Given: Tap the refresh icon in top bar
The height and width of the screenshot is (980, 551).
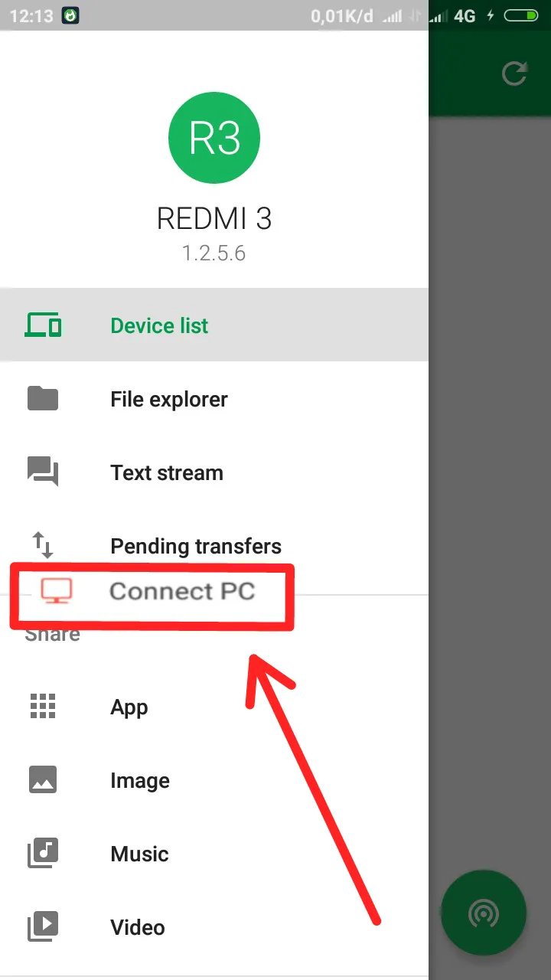Looking at the screenshot, I should pyautogui.click(x=514, y=73).
